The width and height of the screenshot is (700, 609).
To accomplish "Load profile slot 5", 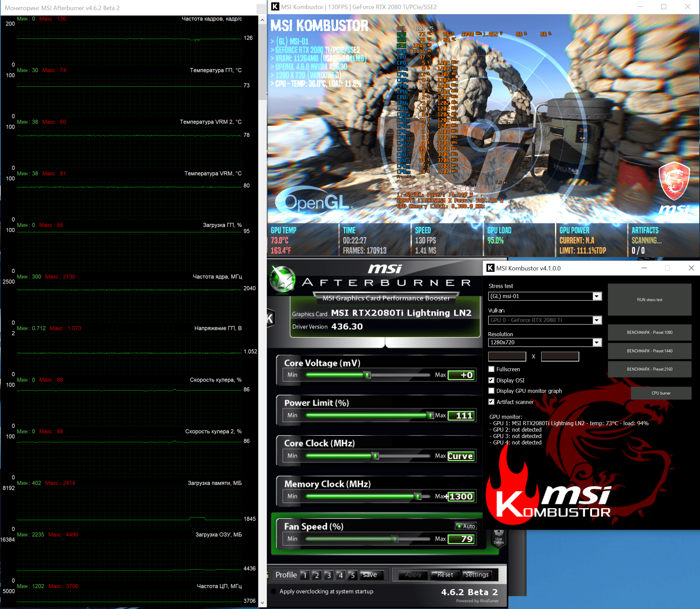I will click(x=353, y=575).
